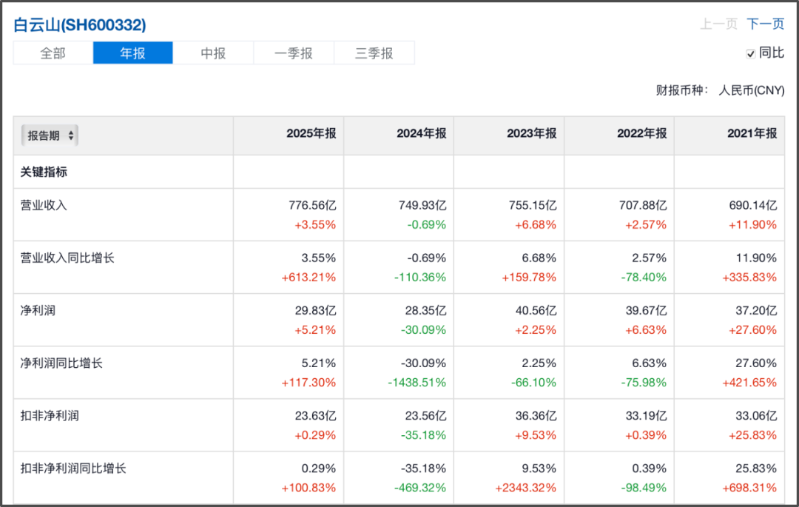The image size is (799, 507).
Task: Click the 755.15亿 revenue value
Action: (532, 205)
